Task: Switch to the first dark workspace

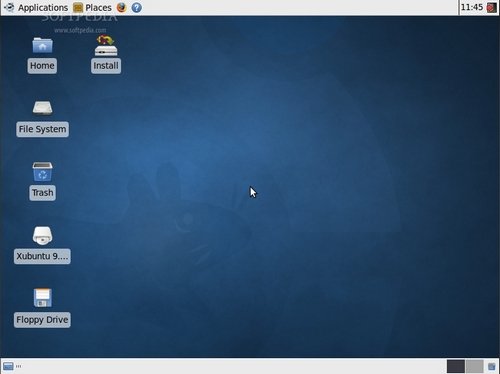Action: click(456, 366)
